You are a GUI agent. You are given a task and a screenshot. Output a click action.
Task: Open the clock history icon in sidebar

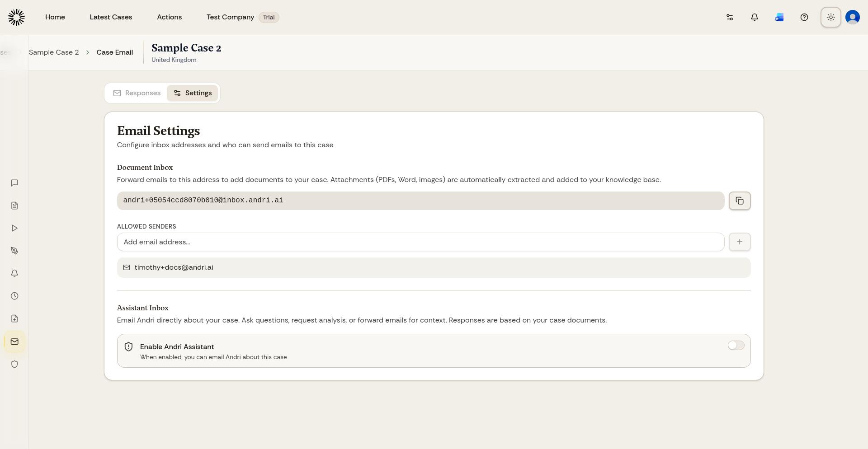pyautogui.click(x=14, y=296)
